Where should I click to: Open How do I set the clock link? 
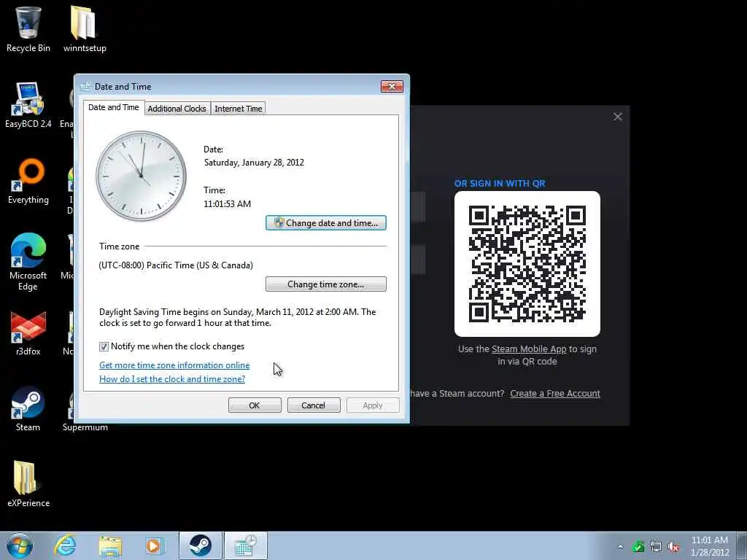pyautogui.click(x=172, y=379)
